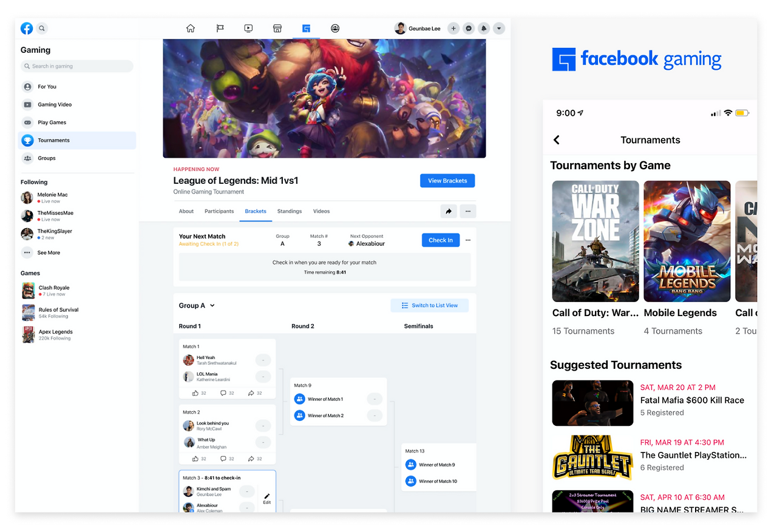The height and width of the screenshot is (532, 777).
Task: Open the account dropdown arrow
Action: [499, 29]
